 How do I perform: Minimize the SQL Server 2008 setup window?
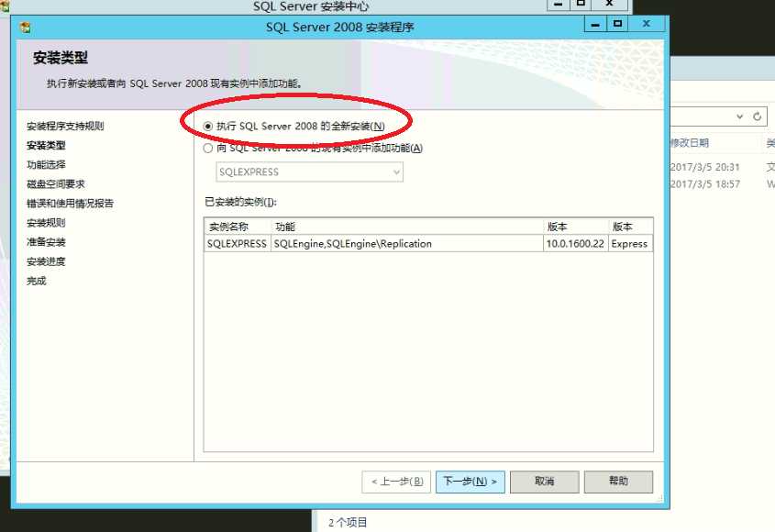[595, 24]
